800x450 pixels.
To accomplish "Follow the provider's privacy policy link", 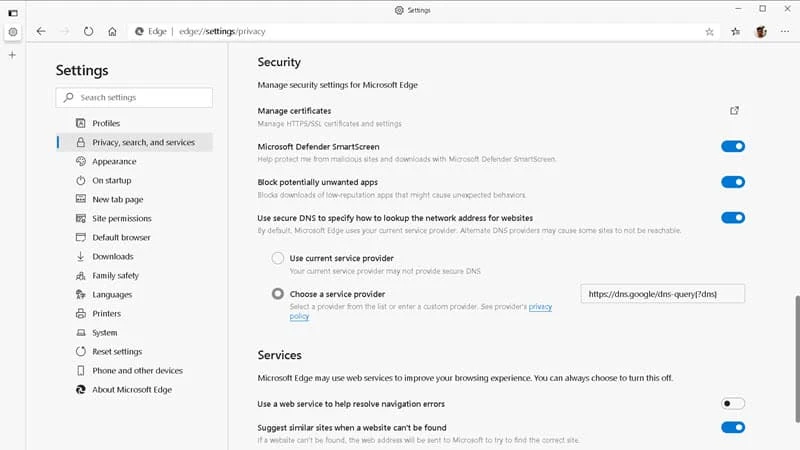I will (x=540, y=307).
